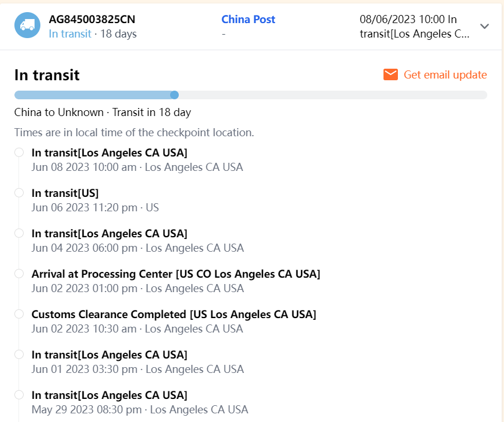The height and width of the screenshot is (422, 504).
Task: Select the May 29 2023 checkpoint marker
Action: point(19,395)
